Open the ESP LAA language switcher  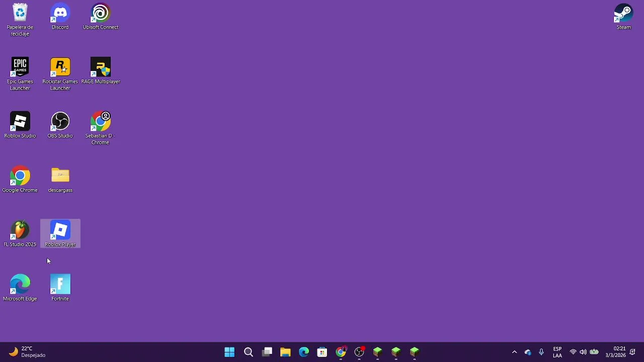tap(557, 352)
